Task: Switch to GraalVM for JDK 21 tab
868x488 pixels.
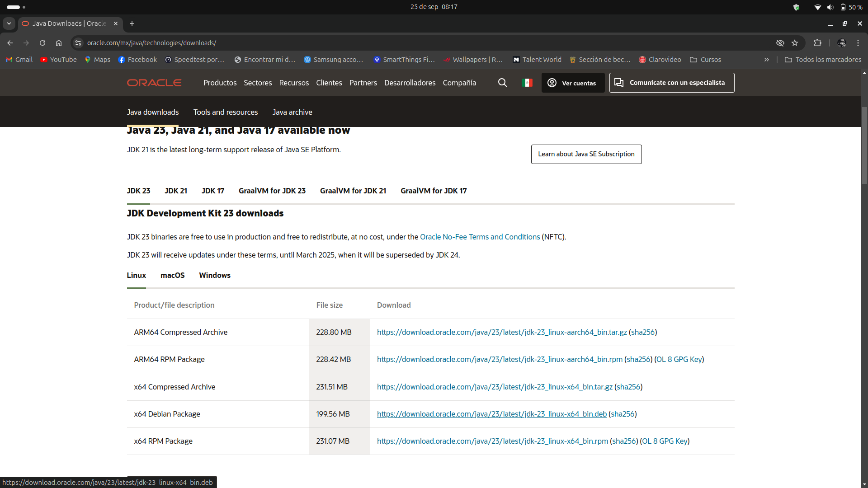Action: [x=353, y=191]
